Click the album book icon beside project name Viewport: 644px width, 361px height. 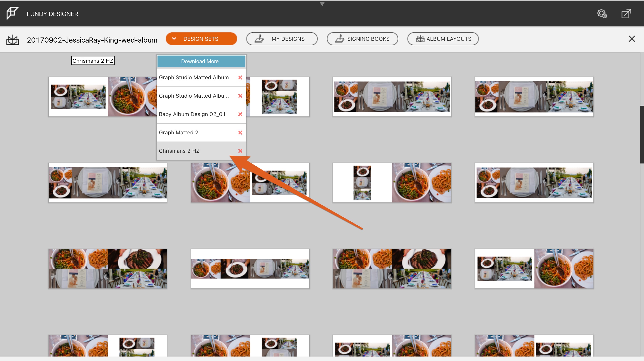pos(13,40)
